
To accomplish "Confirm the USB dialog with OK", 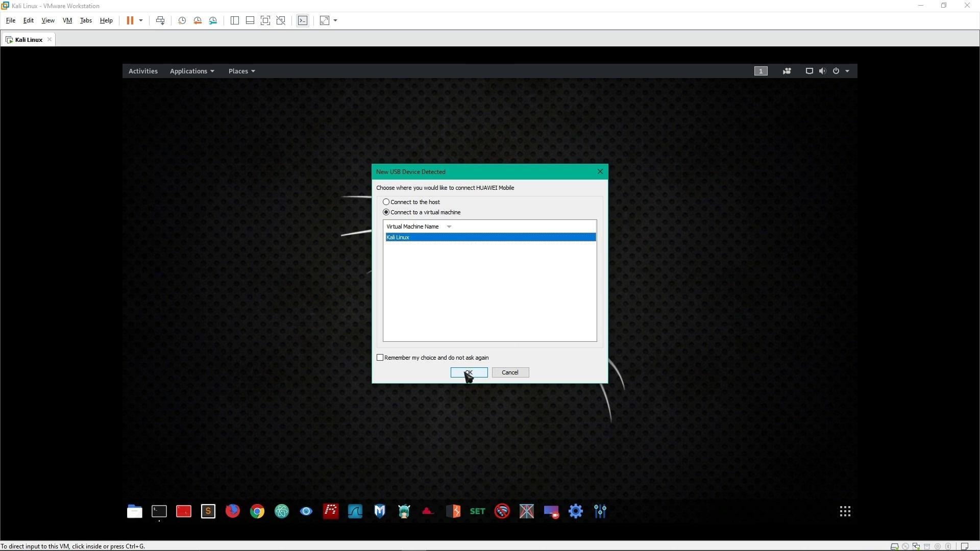I will (x=469, y=372).
